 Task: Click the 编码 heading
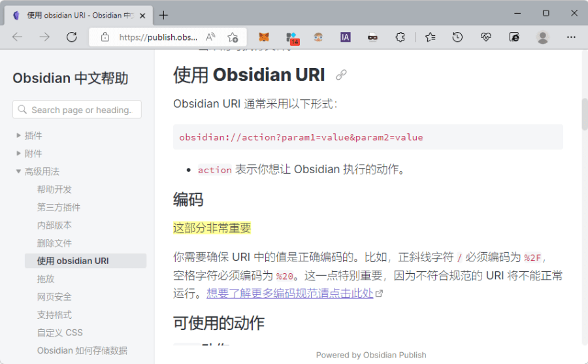pos(188,199)
